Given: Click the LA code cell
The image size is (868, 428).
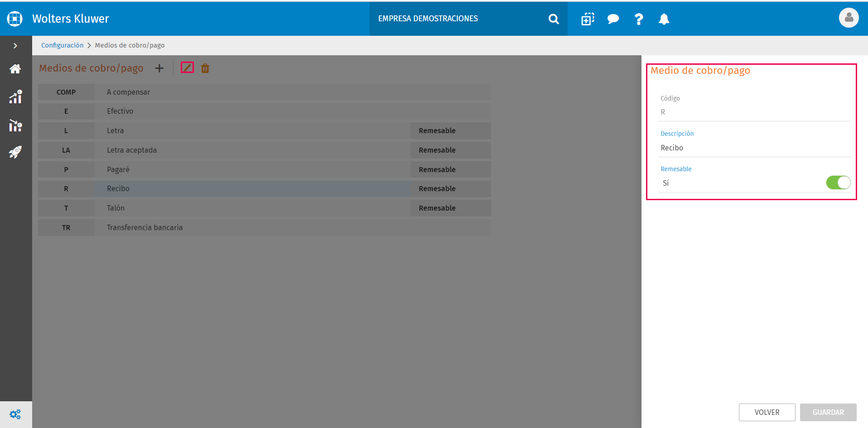Looking at the screenshot, I should (x=66, y=150).
